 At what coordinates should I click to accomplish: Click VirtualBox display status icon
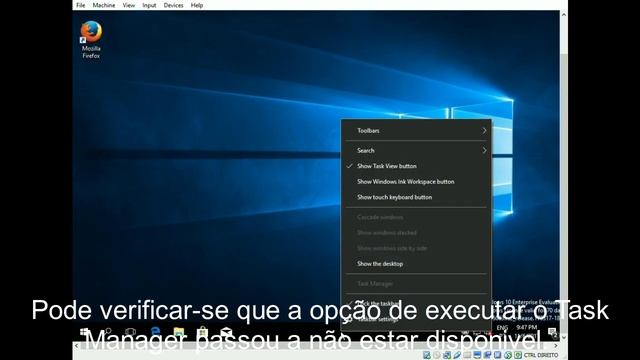pos(477,355)
